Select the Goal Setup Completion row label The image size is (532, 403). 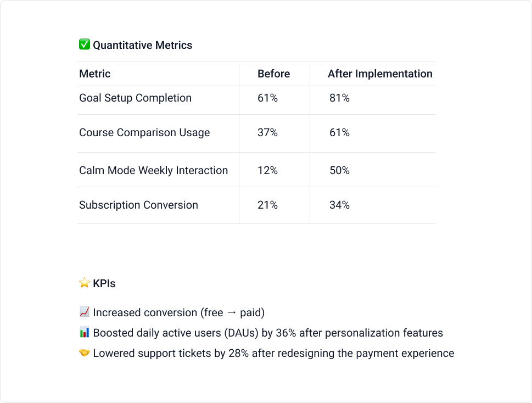click(136, 98)
